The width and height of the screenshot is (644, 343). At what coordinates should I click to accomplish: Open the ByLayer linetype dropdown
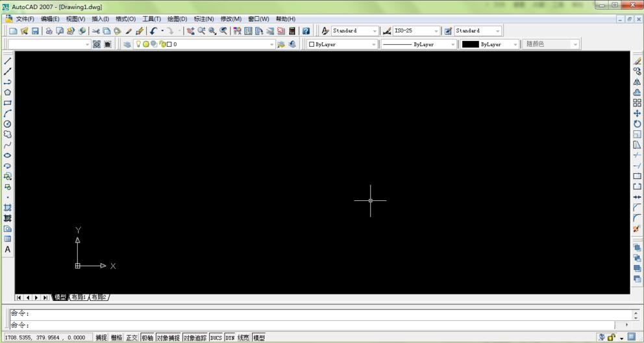tap(452, 45)
